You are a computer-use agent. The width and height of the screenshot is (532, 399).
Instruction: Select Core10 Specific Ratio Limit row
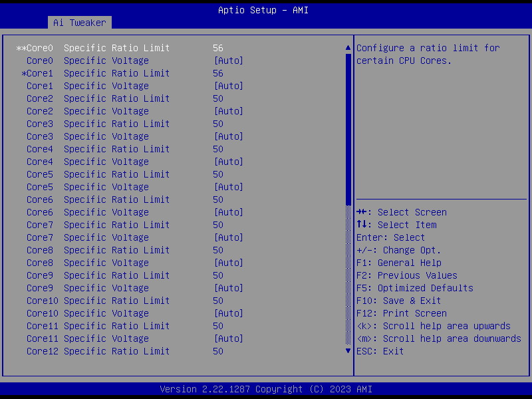(x=125, y=301)
